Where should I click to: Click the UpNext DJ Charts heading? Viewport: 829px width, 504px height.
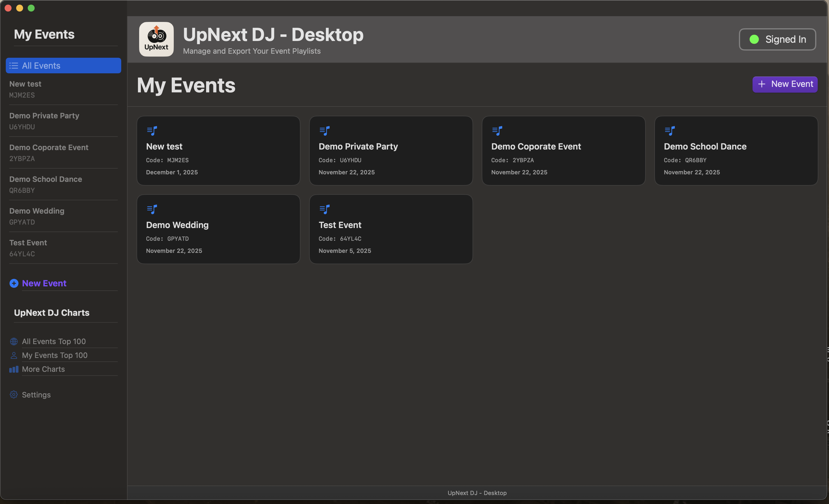[51, 312]
